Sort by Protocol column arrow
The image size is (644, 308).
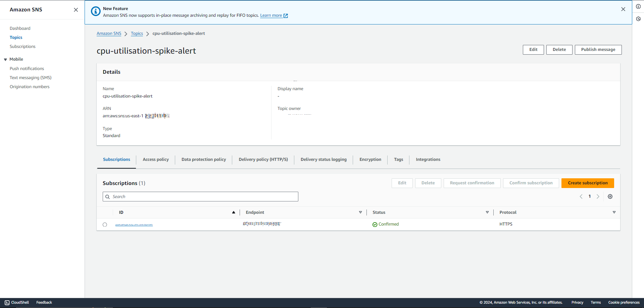click(x=614, y=212)
